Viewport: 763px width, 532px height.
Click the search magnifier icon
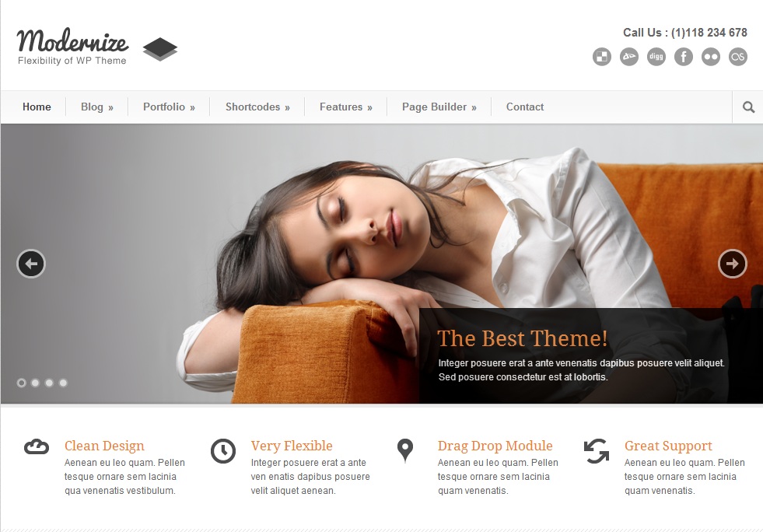click(x=748, y=107)
